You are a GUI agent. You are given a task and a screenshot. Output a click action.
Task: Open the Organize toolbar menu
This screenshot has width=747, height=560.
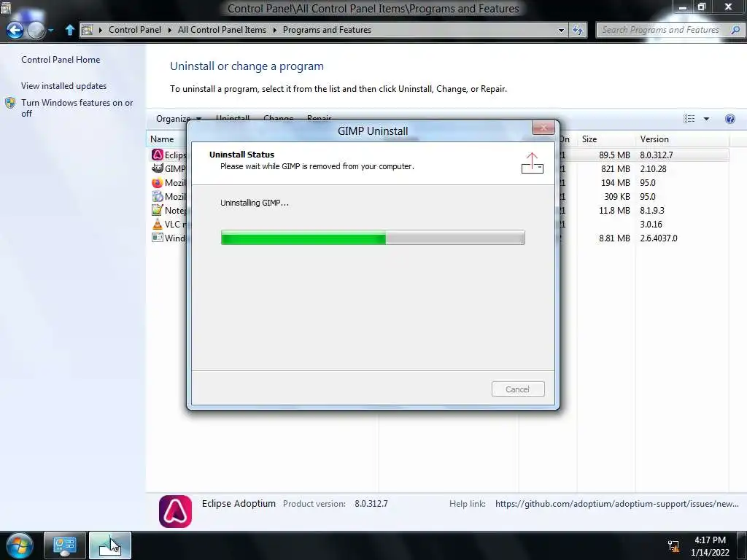pyautogui.click(x=179, y=119)
